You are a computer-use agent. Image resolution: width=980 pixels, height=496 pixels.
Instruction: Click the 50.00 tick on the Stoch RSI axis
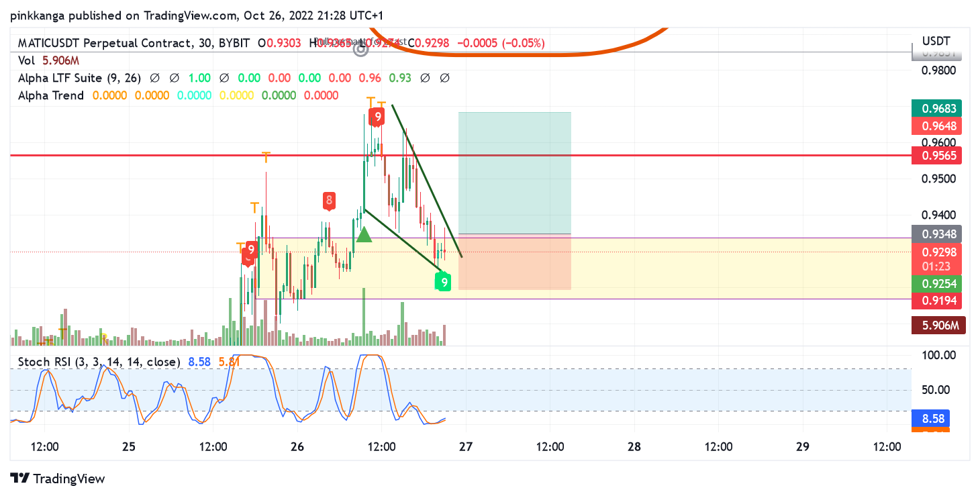pos(936,389)
